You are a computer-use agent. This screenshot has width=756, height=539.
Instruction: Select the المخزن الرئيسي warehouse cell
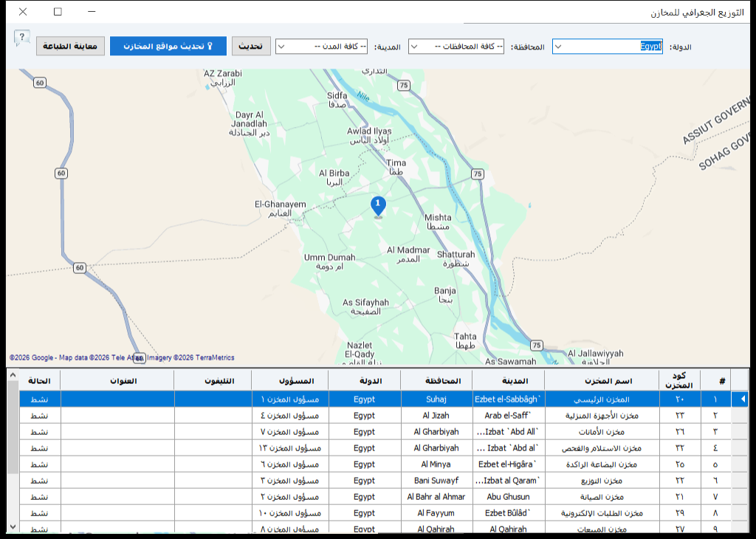pyautogui.click(x=602, y=399)
